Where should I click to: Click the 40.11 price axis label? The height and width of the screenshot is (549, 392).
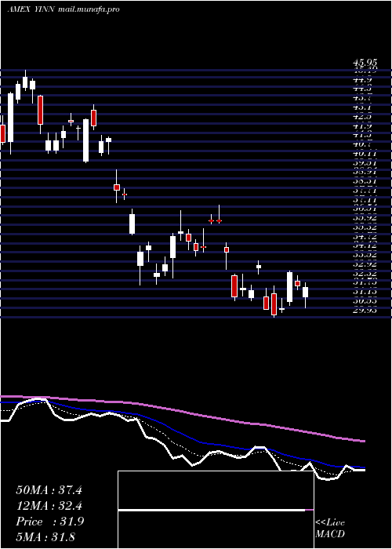pyautogui.click(x=365, y=154)
